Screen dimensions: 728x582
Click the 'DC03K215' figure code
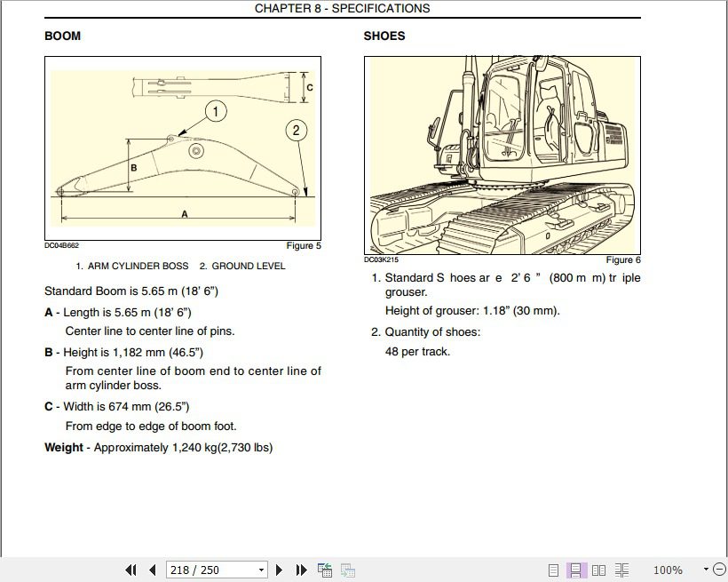[x=381, y=259]
